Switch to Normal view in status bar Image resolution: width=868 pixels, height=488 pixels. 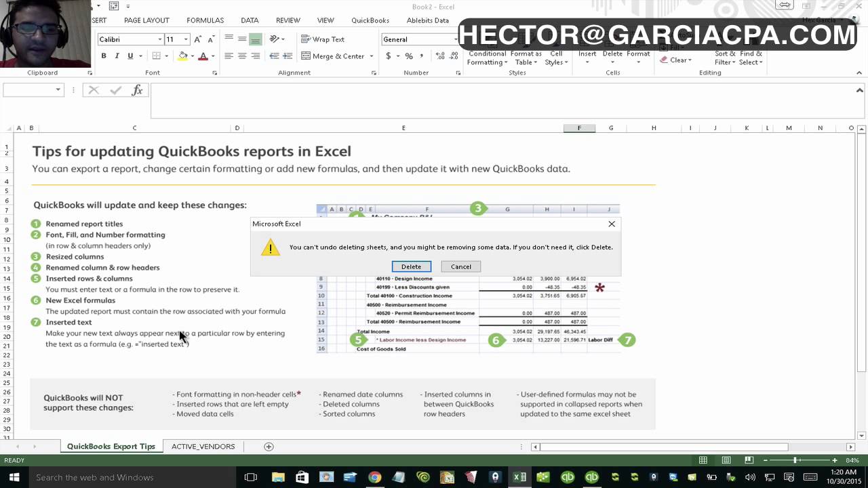[x=703, y=460]
